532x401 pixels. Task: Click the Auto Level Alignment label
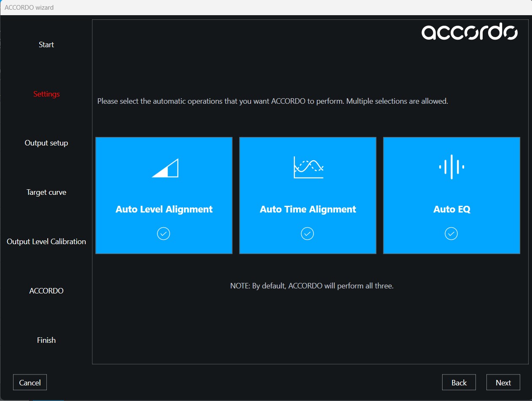pyautogui.click(x=164, y=209)
